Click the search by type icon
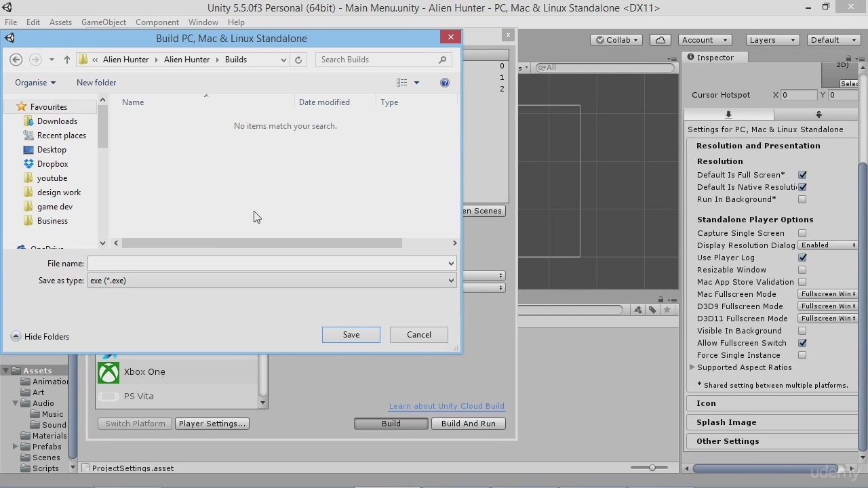The image size is (868, 488). (638, 310)
